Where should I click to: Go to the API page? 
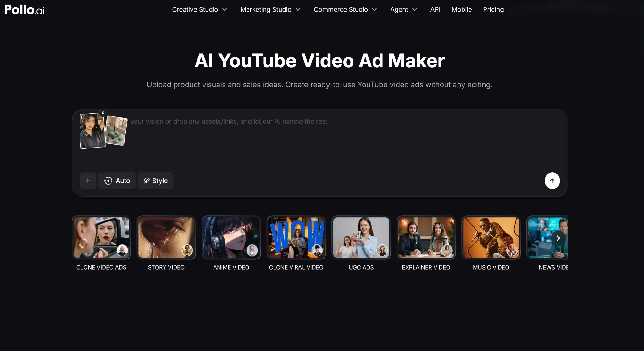click(435, 10)
